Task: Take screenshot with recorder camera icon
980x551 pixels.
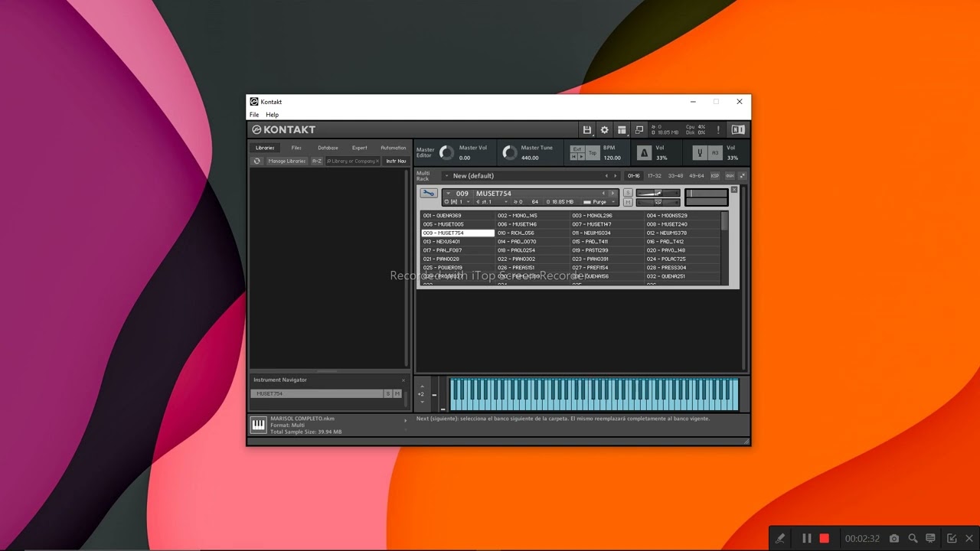Action: pos(894,539)
